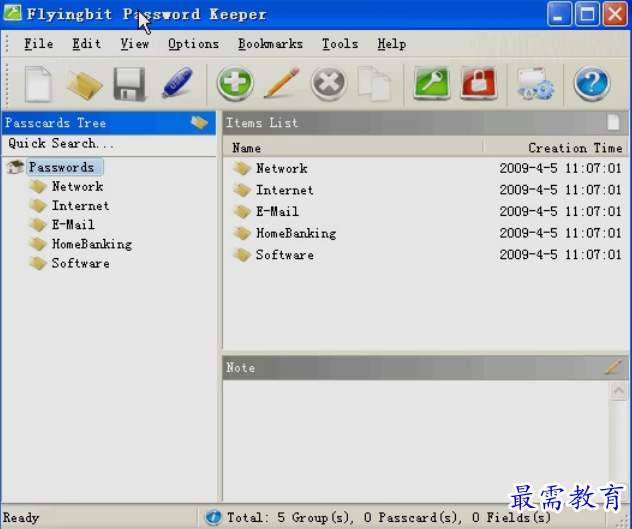Open a database using the folder icon
This screenshot has height=529, width=632.
84,85
